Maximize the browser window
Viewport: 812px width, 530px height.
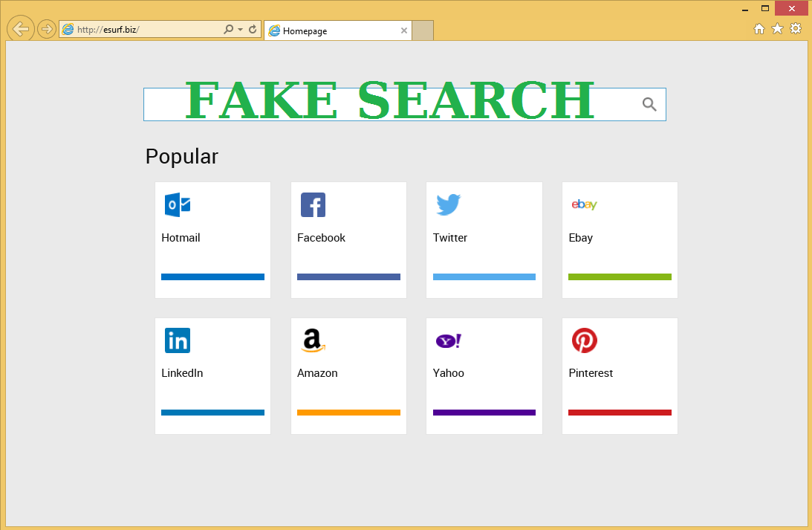pos(765,8)
